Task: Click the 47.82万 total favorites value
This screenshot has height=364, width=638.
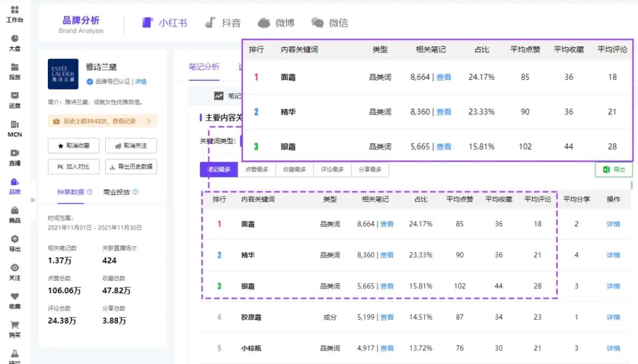Action: pyautogui.click(x=116, y=290)
